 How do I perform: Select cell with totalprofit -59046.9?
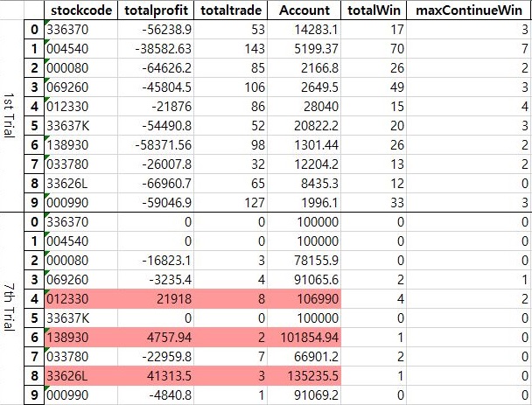pos(156,203)
